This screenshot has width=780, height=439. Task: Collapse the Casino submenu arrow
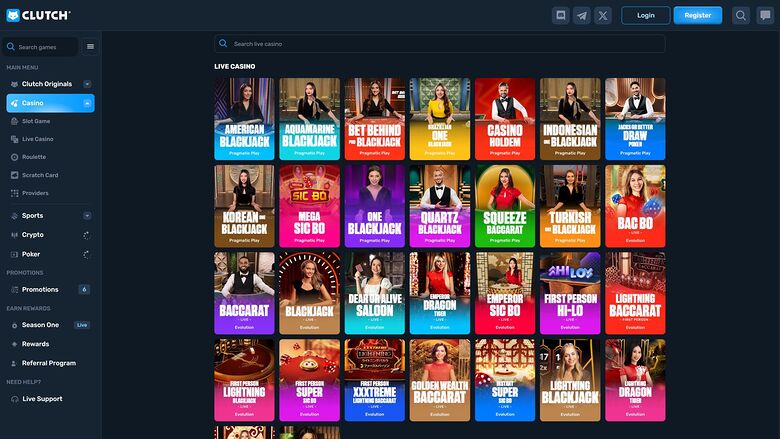[87, 103]
